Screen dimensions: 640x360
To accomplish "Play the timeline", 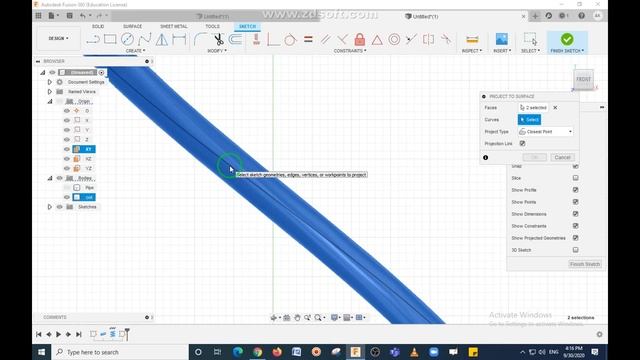I will pos(58,334).
